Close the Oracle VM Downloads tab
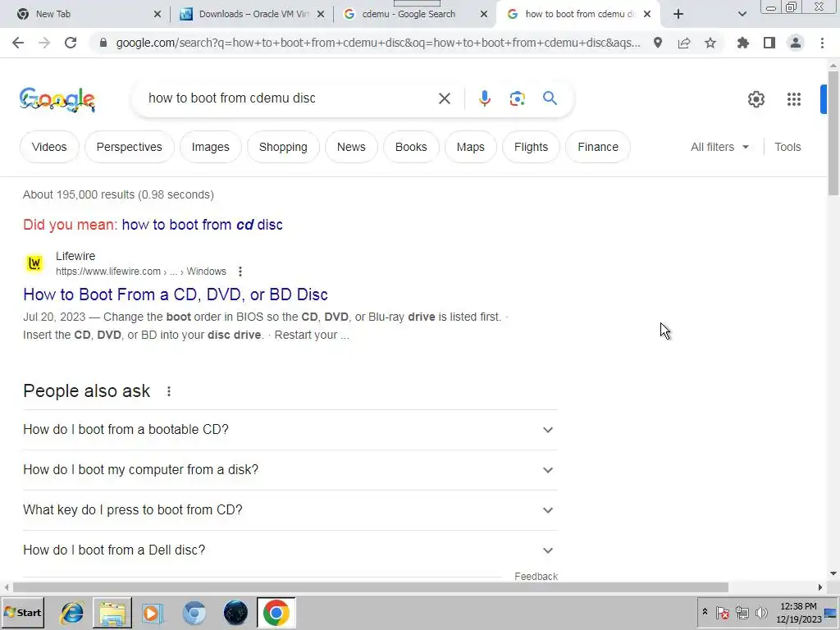 321,15
